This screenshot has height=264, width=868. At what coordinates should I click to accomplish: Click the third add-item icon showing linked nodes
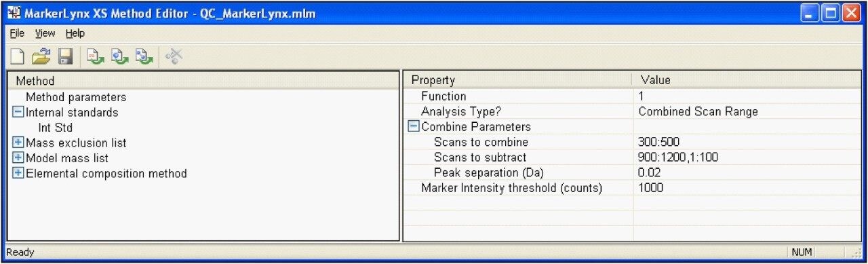[144, 57]
